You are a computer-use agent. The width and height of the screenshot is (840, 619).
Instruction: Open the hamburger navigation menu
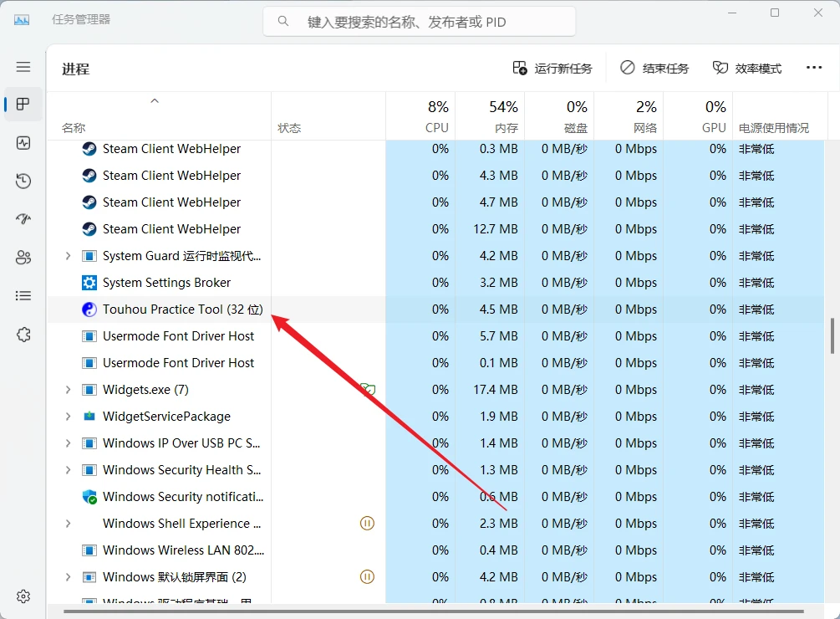(23, 67)
